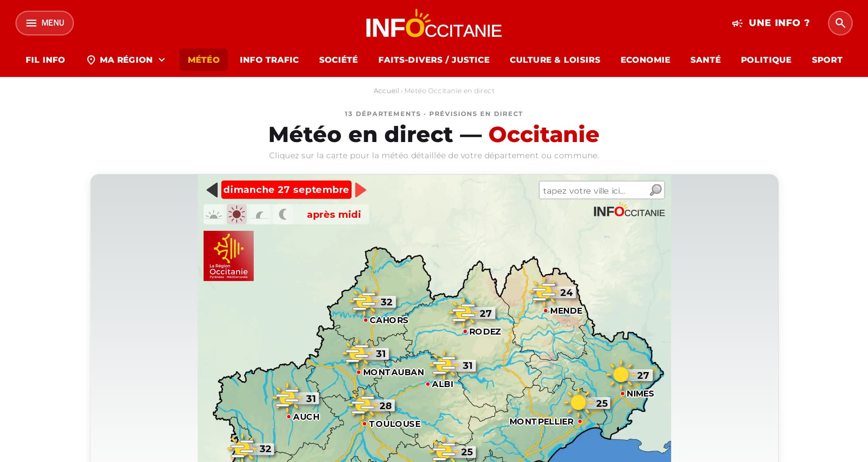Select the afternoon sun period icon
The height and width of the screenshot is (462, 868).
coord(237,214)
